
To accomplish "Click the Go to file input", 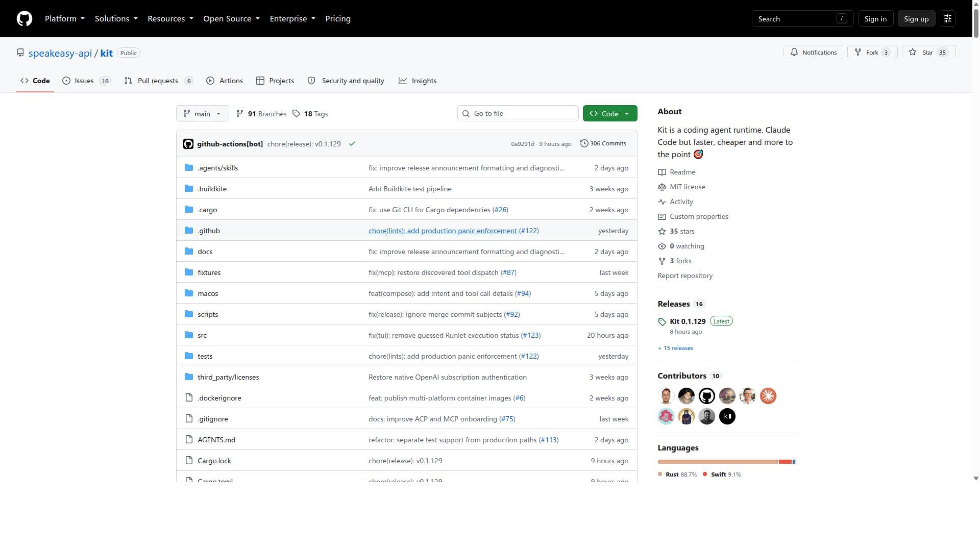I will (x=518, y=114).
